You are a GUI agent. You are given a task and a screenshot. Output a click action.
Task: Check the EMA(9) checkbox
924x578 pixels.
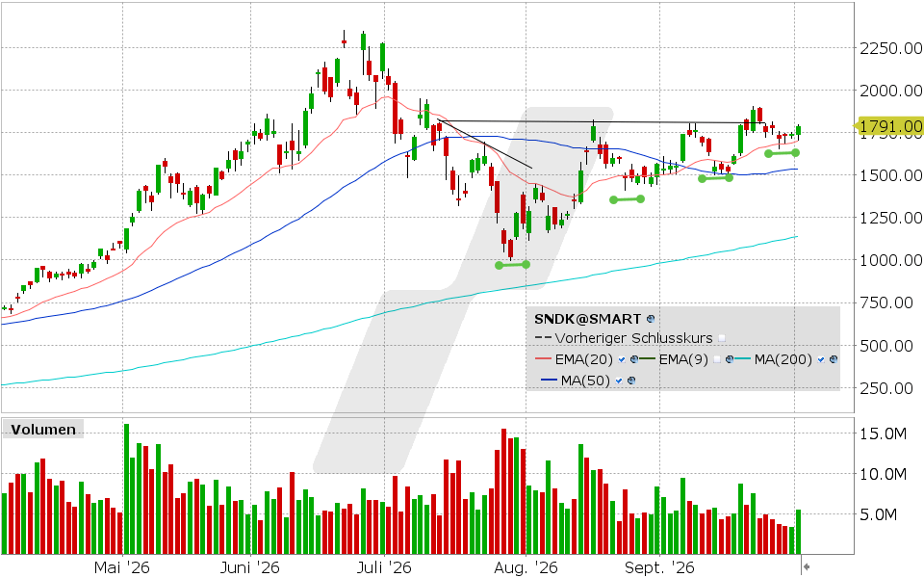pos(717,359)
